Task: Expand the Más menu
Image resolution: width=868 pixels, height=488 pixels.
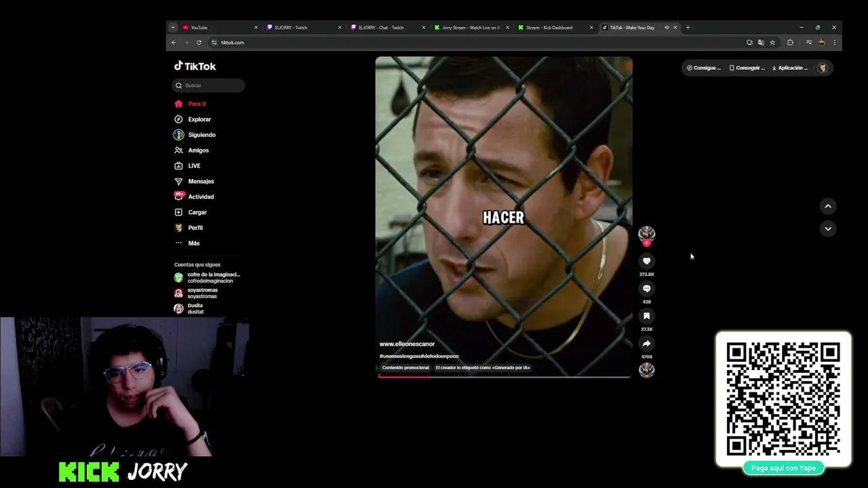Action: (x=187, y=243)
